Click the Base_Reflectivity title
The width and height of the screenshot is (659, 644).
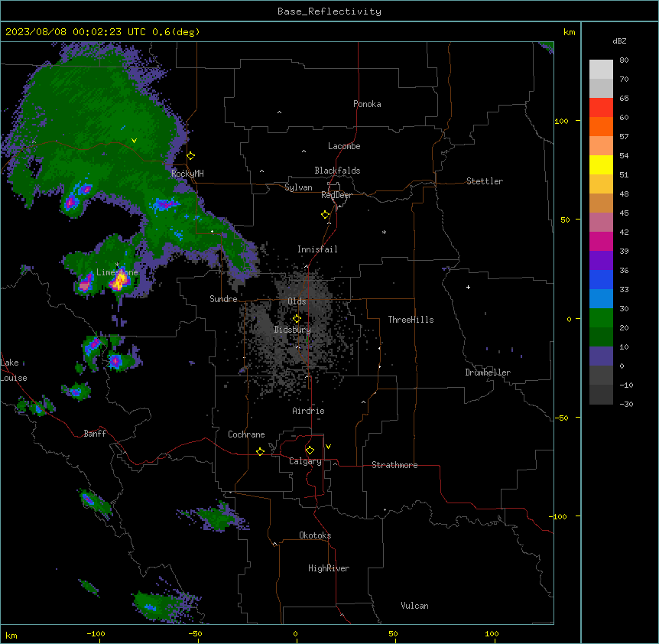tap(329, 11)
